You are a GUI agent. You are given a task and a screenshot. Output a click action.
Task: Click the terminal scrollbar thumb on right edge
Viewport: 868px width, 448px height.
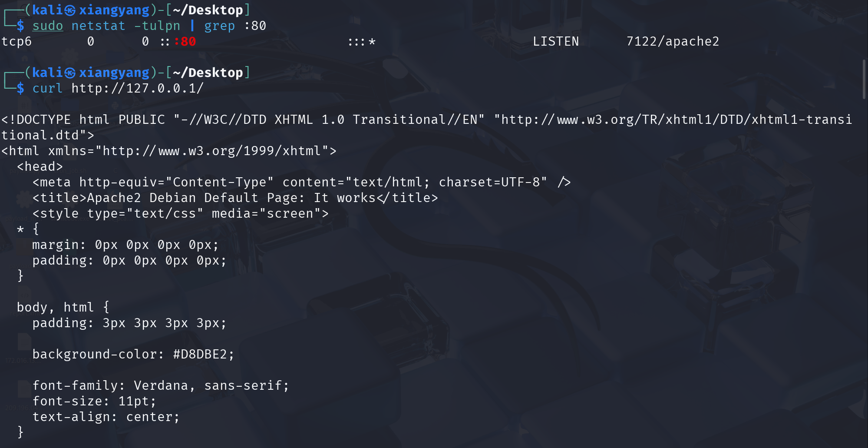864,80
